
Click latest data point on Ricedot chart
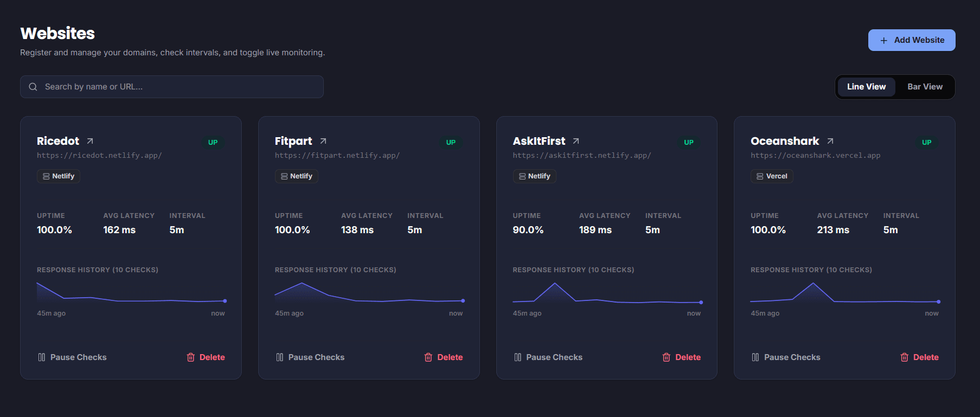click(x=225, y=301)
